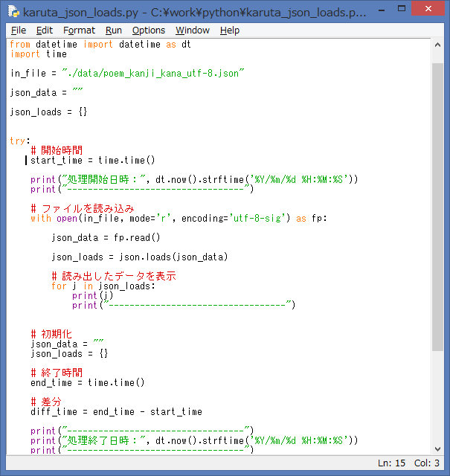Viewport: 450px width, 476px height.
Task: Open the File menu
Action: [x=19, y=30]
